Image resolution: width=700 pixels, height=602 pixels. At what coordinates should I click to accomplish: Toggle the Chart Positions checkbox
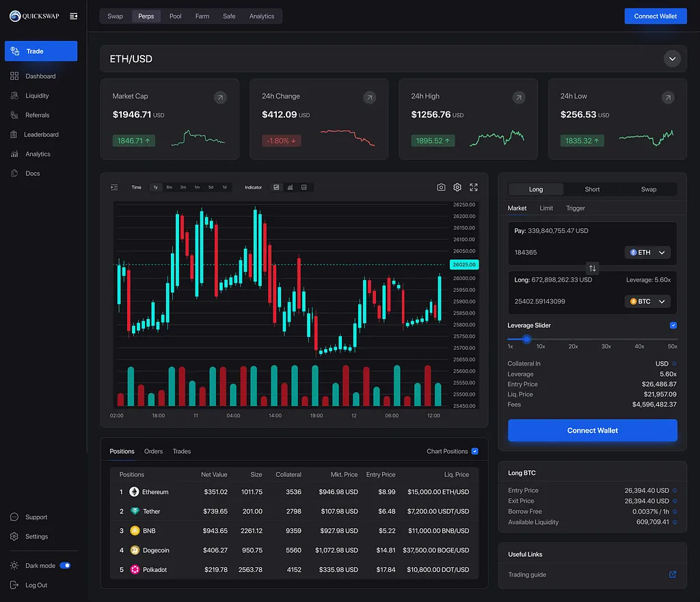[x=475, y=451]
